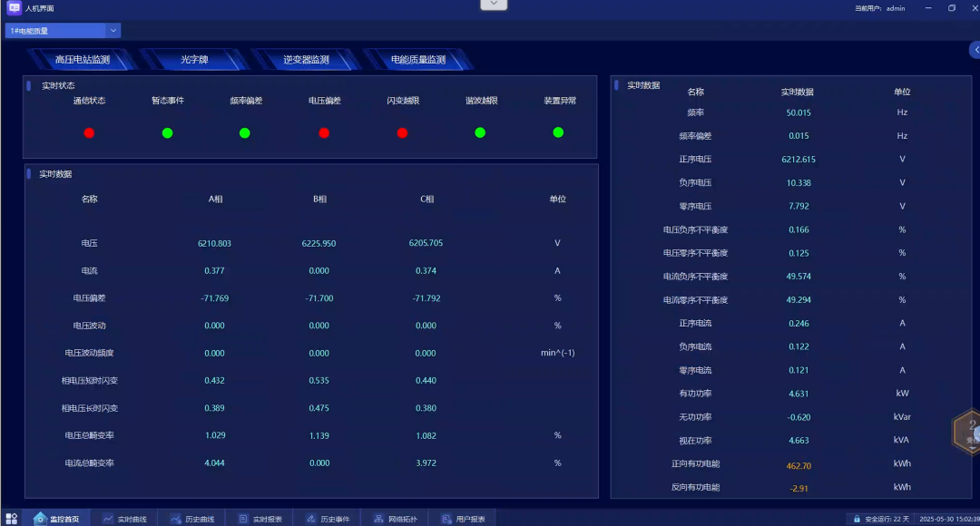Open the 1#电能质量 station selector dropdown
This screenshot has width=980, height=526.
(x=62, y=29)
